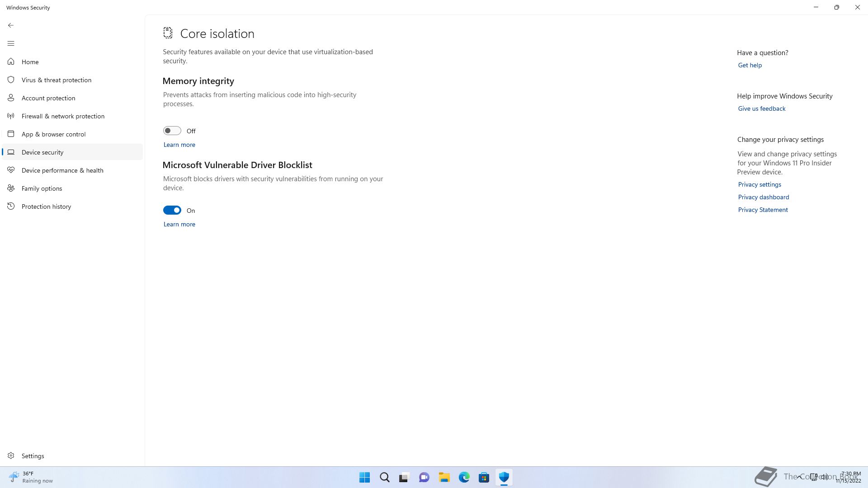Select Device performance & health
868x488 pixels.
tap(72, 170)
